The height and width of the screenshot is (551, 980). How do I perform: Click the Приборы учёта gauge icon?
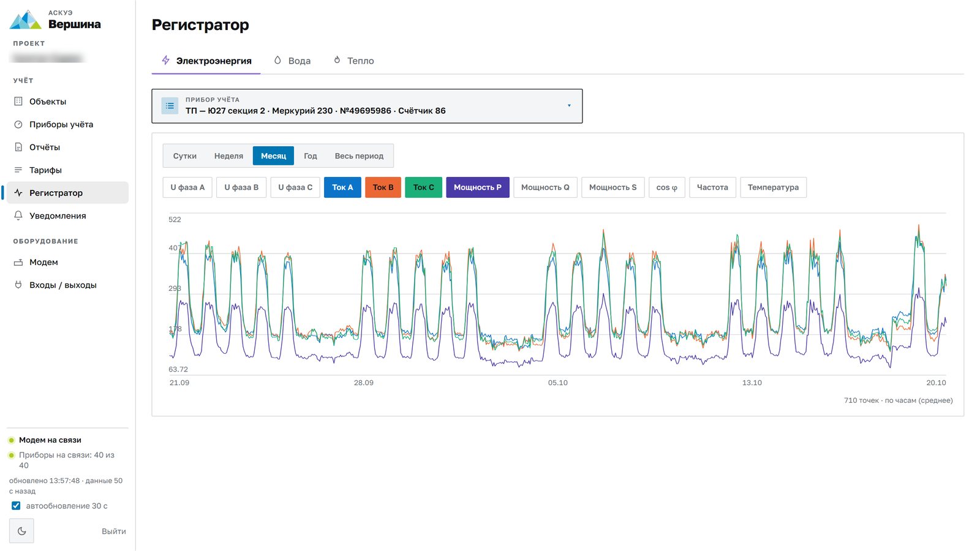(18, 124)
